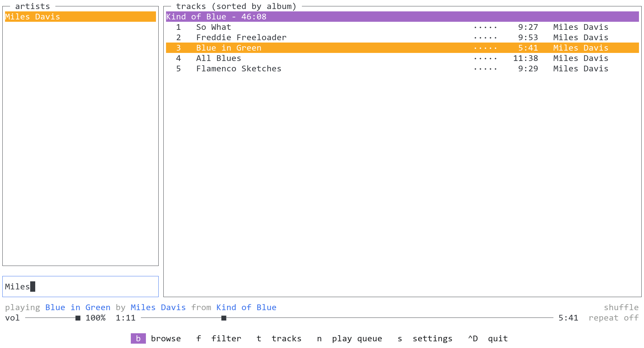This screenshot has width=644, height=348.
Task: Enable shuffle mode
Action: coord(621,307)
